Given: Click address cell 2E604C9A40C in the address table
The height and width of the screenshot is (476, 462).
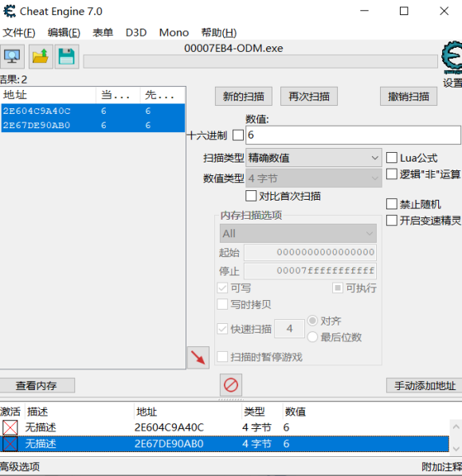Looking at the screenshot, I should tap(169, 427).
